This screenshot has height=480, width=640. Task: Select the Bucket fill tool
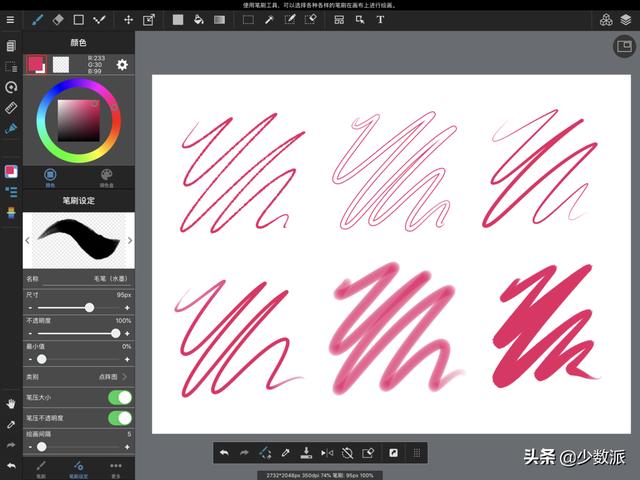click(x=198, y=20)
